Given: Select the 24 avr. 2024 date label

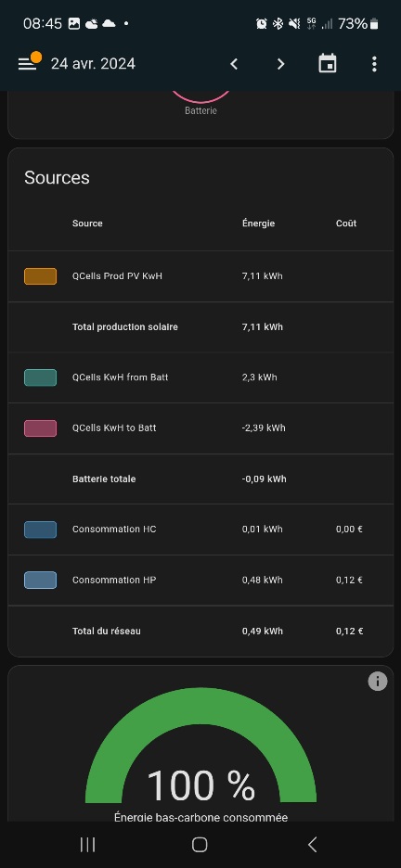Looking at the screenshot, I should point(93,64).
